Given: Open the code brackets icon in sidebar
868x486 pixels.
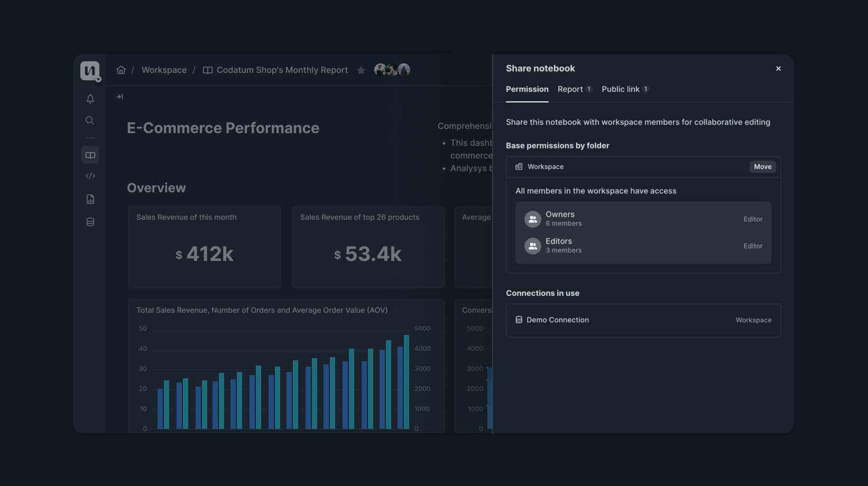Looking at the screenshot, I should [90, 176].
